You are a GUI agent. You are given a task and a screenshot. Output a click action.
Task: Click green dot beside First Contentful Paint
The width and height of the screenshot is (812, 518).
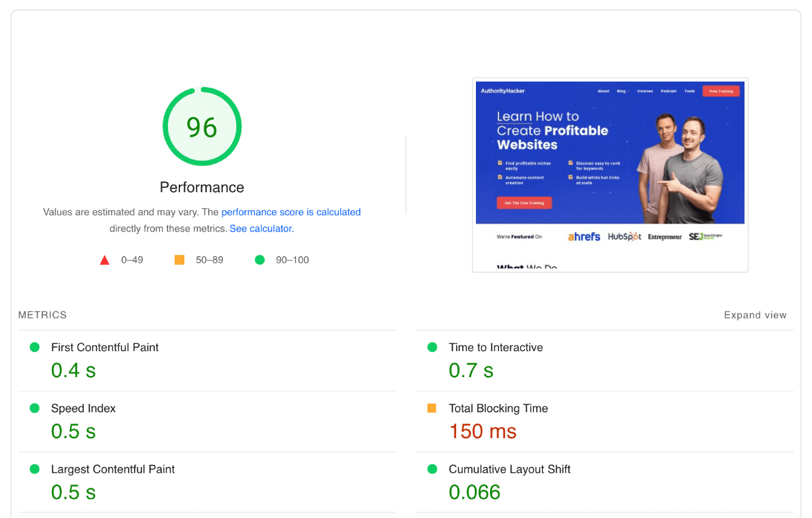point(34,347)
